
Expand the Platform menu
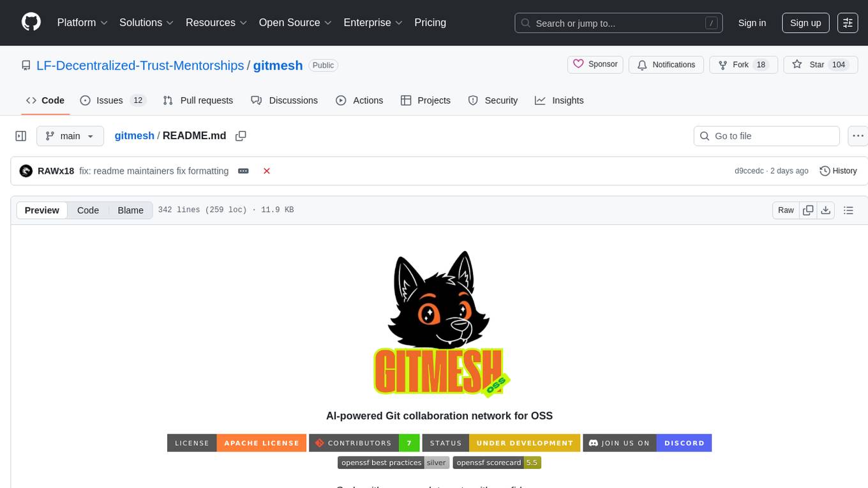coord(82,22)
